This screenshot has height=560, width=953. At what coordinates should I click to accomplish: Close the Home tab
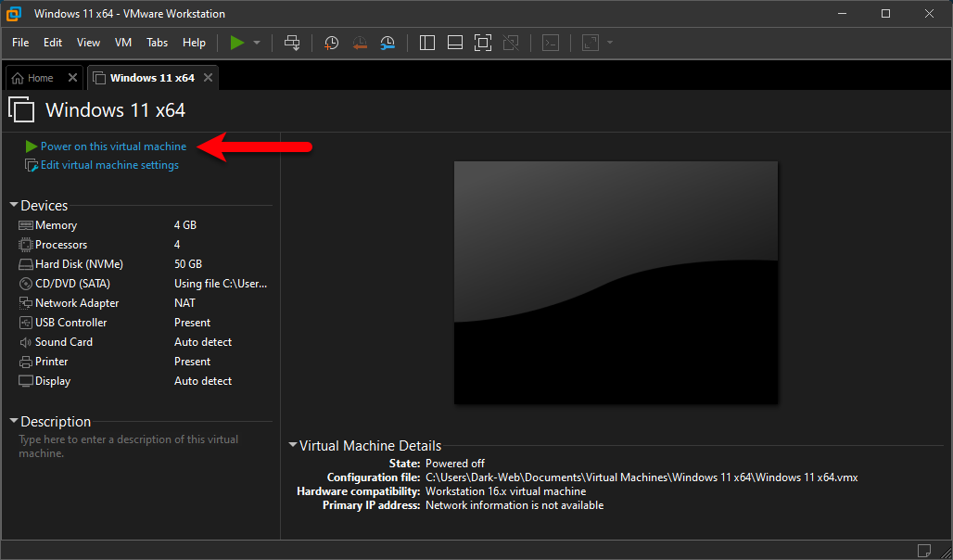(72, 77)
